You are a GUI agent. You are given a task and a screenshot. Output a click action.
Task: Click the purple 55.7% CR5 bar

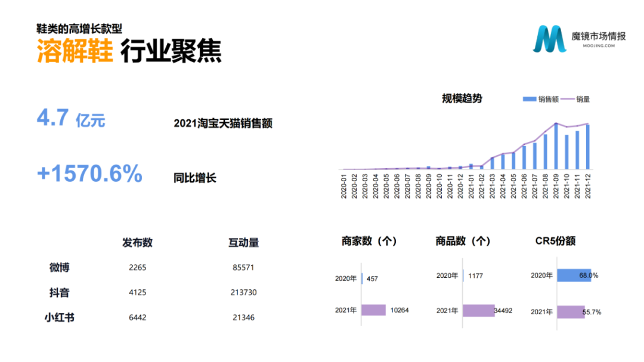click(571, 312)
